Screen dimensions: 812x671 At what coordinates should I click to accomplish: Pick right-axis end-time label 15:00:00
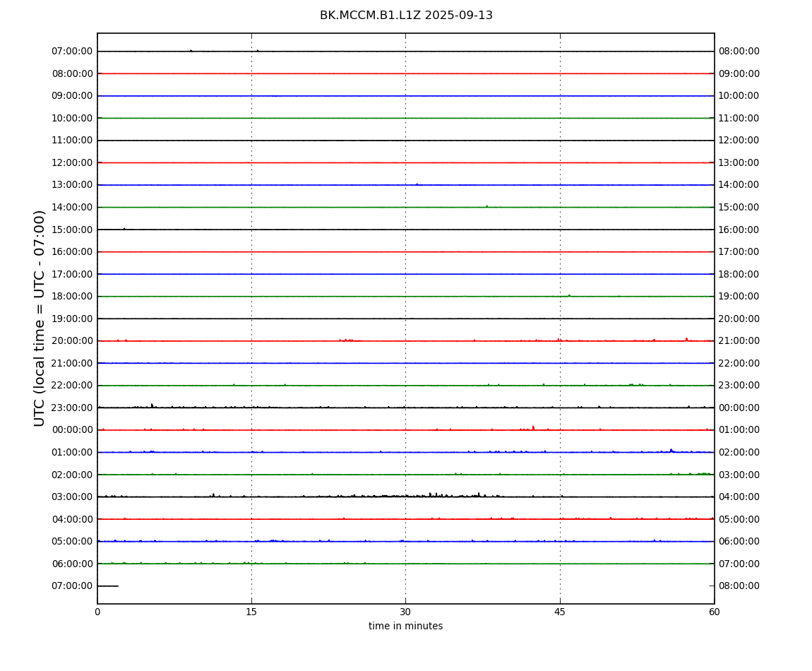pyautogui.click(x=739, y=207)
